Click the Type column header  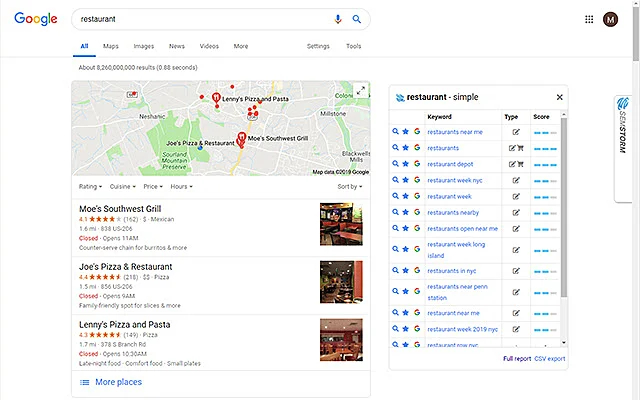[x=511, y=117]
